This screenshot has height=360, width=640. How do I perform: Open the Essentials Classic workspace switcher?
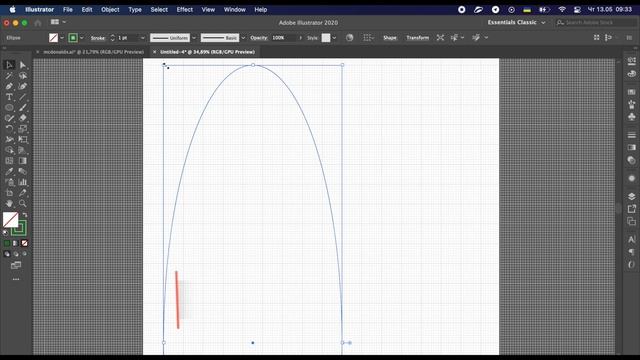pos(516,22)
